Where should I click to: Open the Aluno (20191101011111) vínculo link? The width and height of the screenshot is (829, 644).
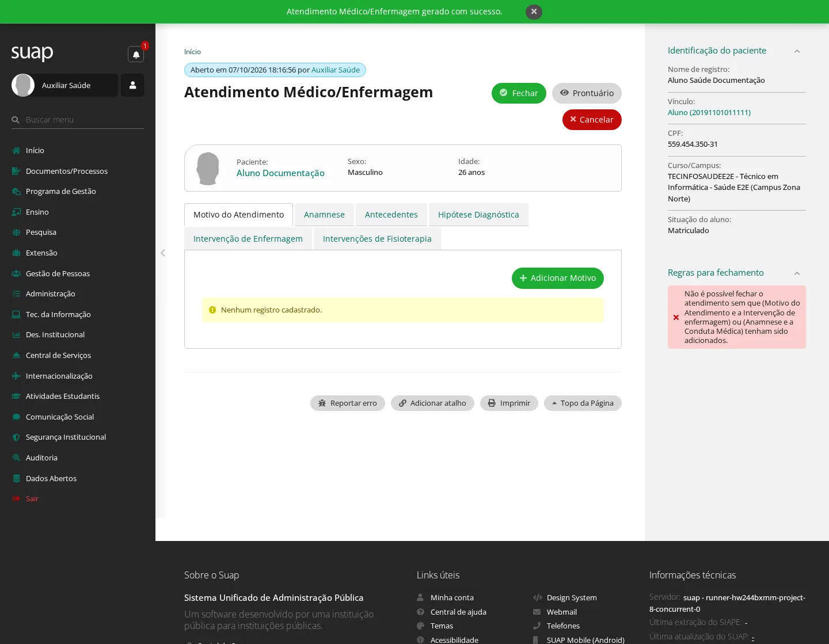709,113
